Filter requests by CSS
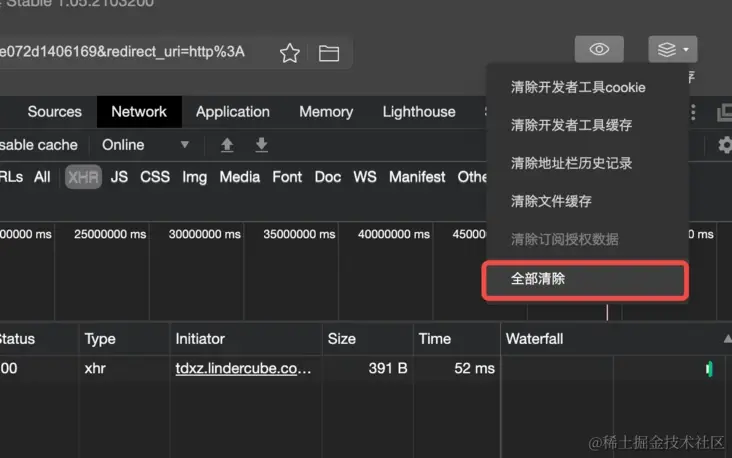 [x=155, y=177]
